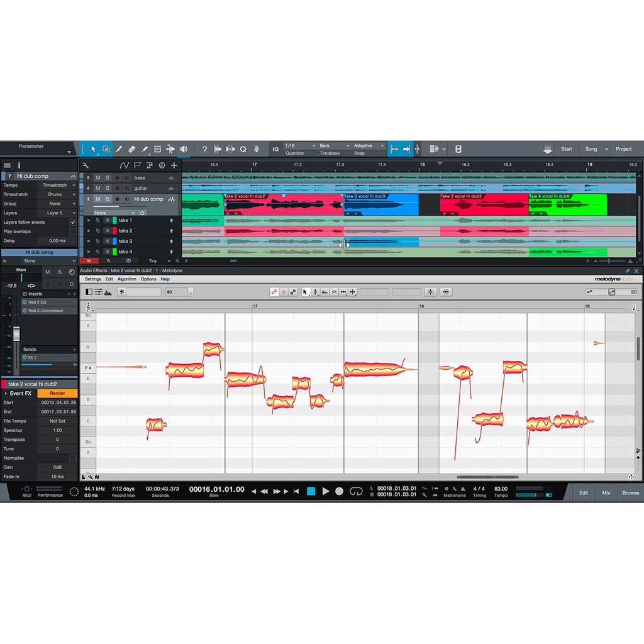Open the Mix console view
644x644 pixels.
606,493
